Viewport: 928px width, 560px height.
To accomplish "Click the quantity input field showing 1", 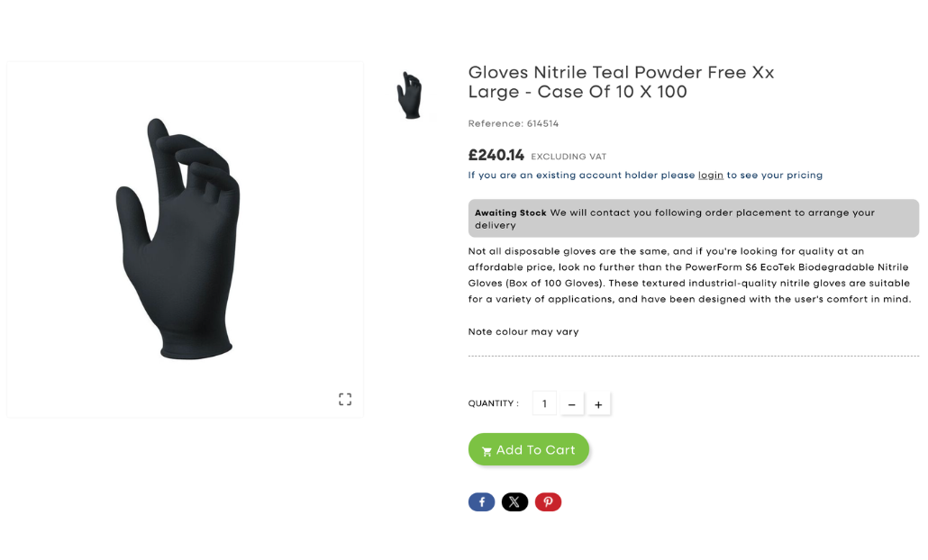I will 544,402.
